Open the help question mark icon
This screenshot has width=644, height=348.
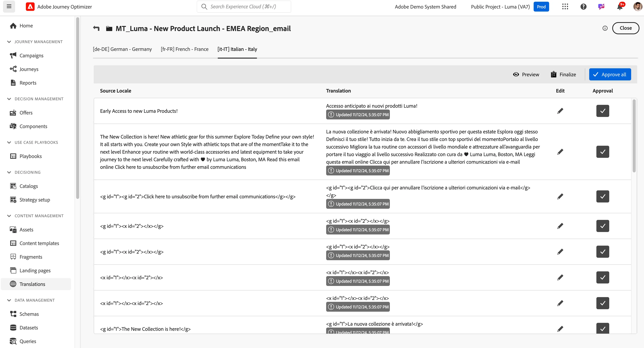point(583,7)
